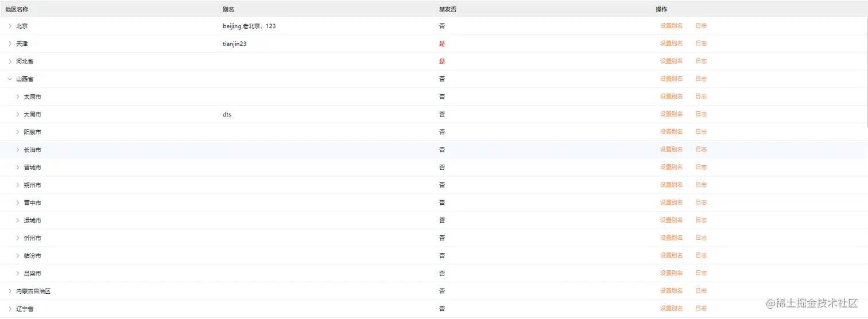The width and height of the screenshot is (868, 319).
Task: Click 设置别名 for 太原市
Action: [x=671, y=96]
